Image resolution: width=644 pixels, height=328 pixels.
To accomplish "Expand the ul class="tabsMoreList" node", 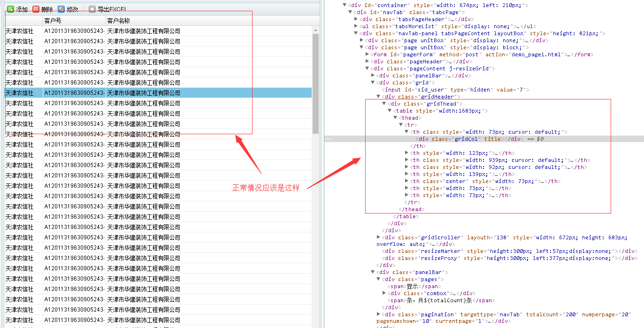I will click(x=356, y=26).
